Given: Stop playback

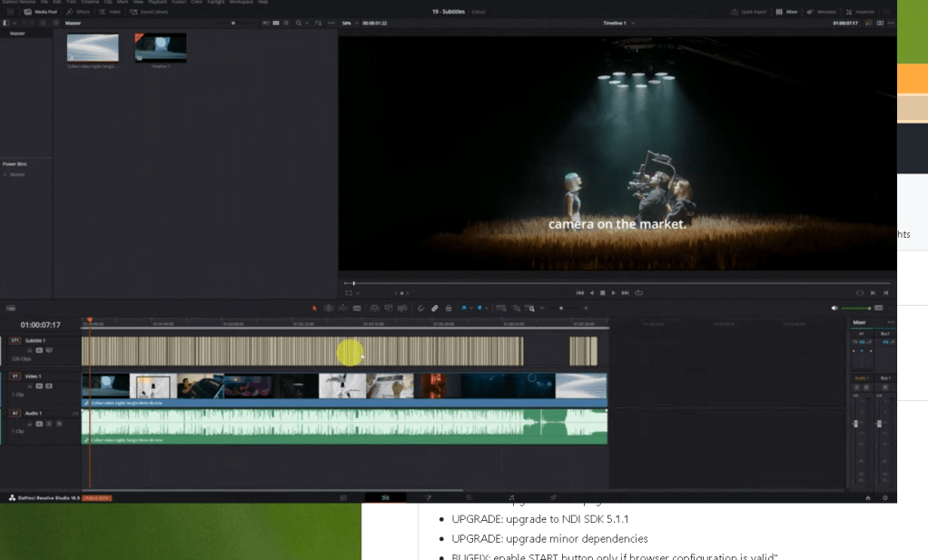Looking at the screenshot, I should tap(603, 293).
